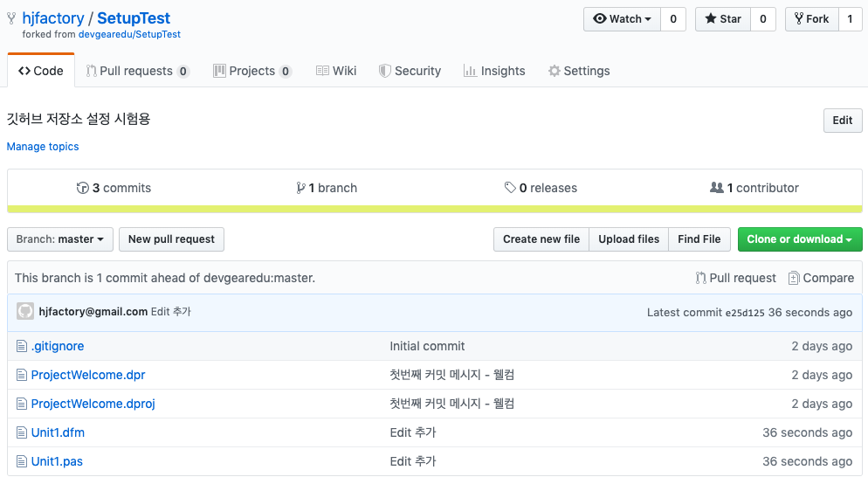
Task: Open ProjectWelcome.dpr file
Action: click(88, 376)
